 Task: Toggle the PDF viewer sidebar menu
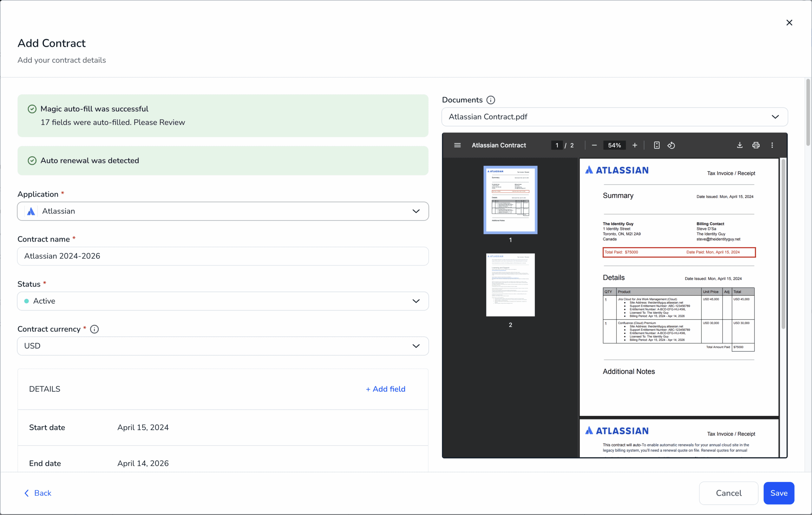point(457,145)
